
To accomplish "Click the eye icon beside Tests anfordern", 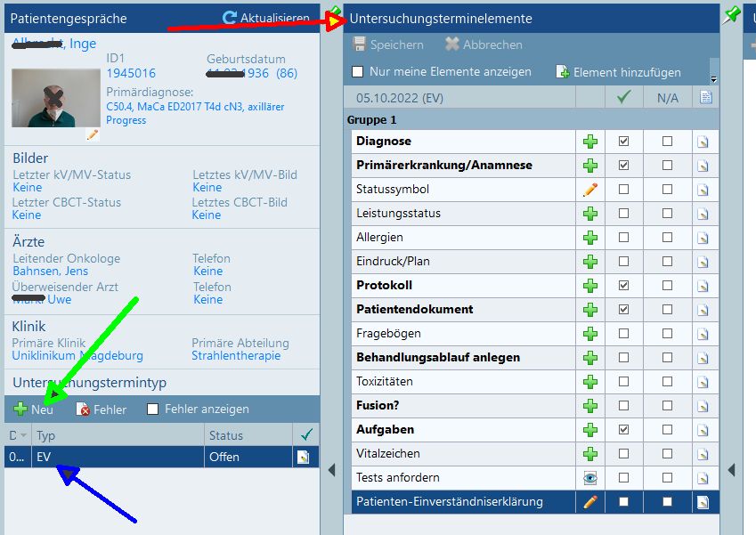I will click(589, 478).
